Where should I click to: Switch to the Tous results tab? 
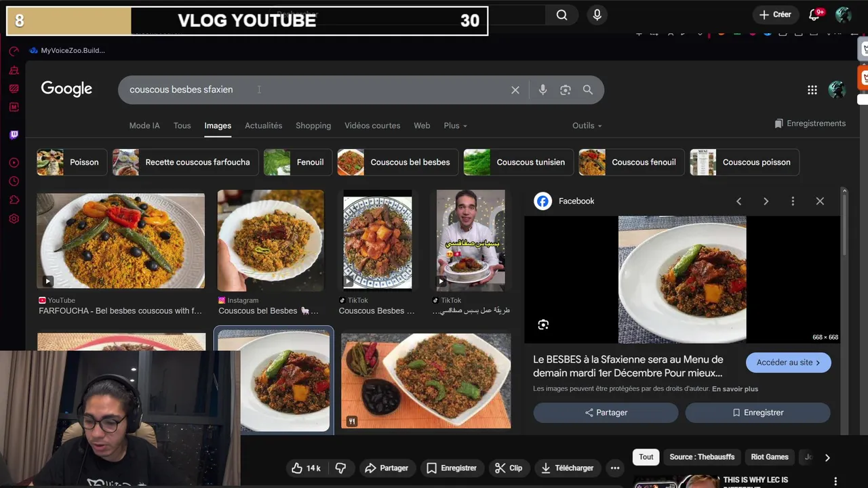[182, 125]
